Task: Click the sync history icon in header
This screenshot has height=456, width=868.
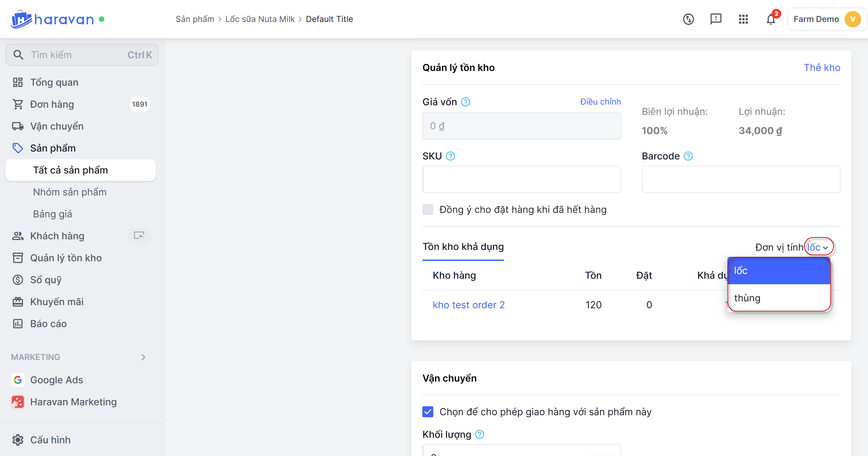Action: [688, 19]
